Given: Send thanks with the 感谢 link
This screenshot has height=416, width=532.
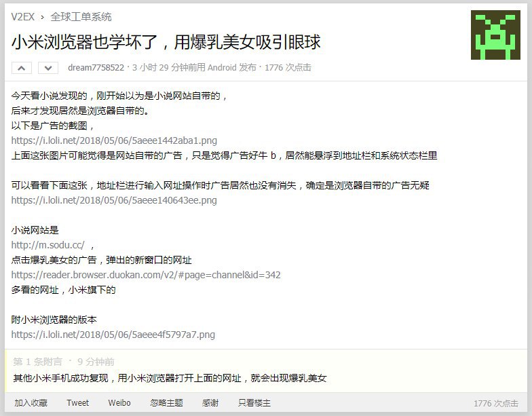Looking at the screenshot, I should click(210, 403).
